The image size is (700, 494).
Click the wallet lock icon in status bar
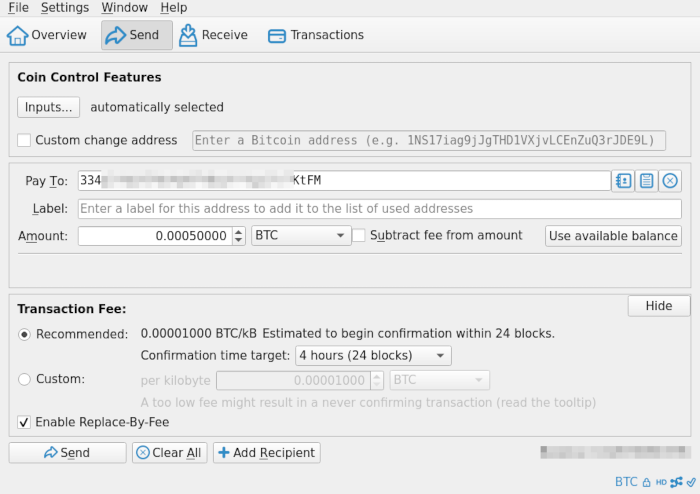pyautogui.click(x=646, y=482)
